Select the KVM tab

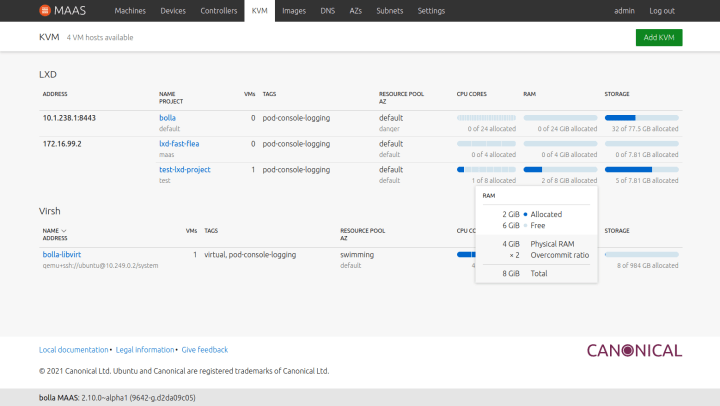pyautogui.click(x=259, y=11)
